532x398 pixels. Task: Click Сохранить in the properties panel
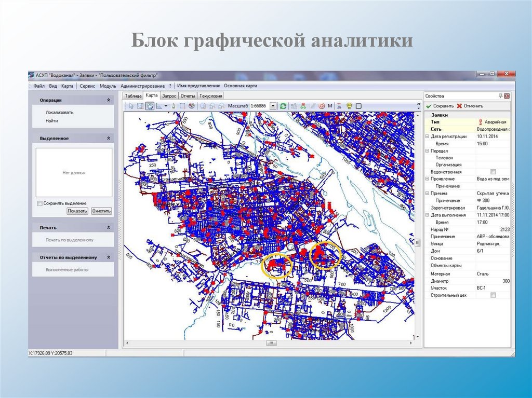(x=440, y=105)
